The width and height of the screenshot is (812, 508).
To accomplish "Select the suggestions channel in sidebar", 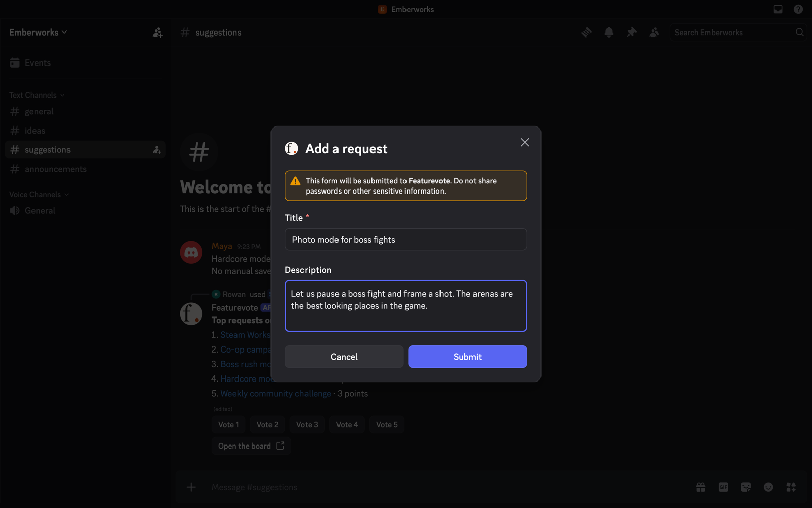I will coord(85,150).
